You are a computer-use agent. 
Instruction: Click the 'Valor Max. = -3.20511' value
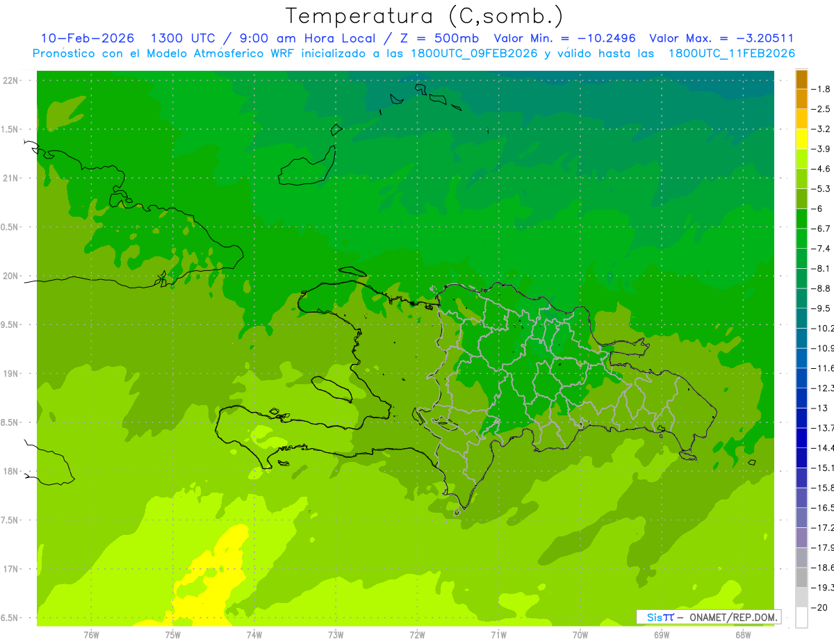point(721,38)
